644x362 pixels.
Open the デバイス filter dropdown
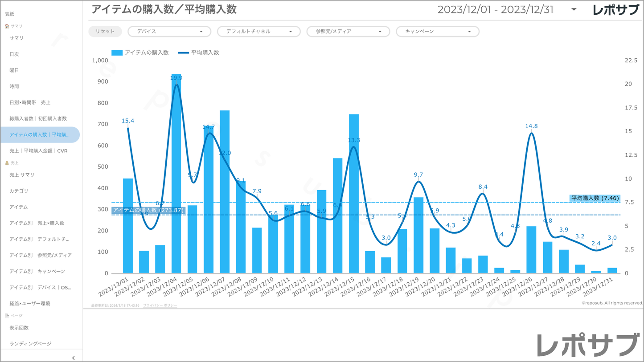click(169, 32)
